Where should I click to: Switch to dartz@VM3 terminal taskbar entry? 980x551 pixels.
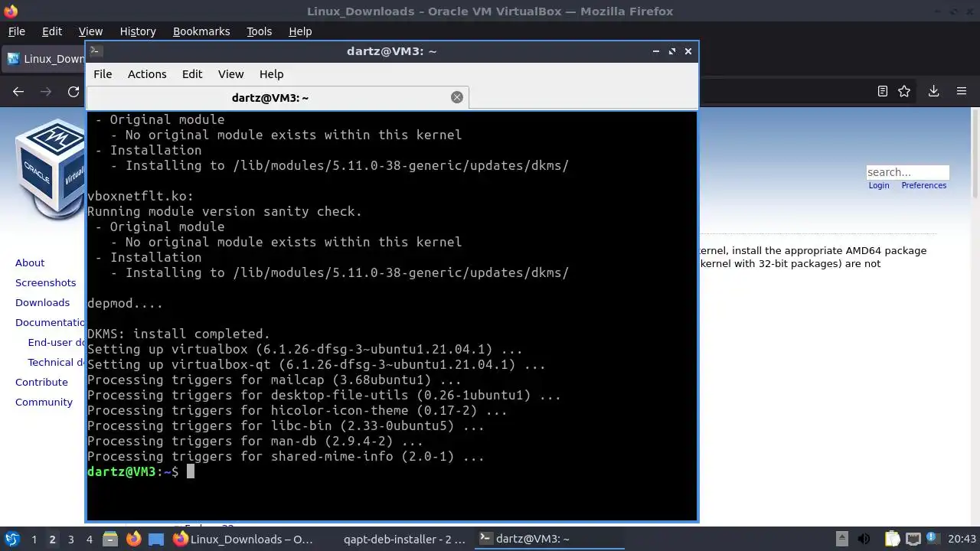550,539
